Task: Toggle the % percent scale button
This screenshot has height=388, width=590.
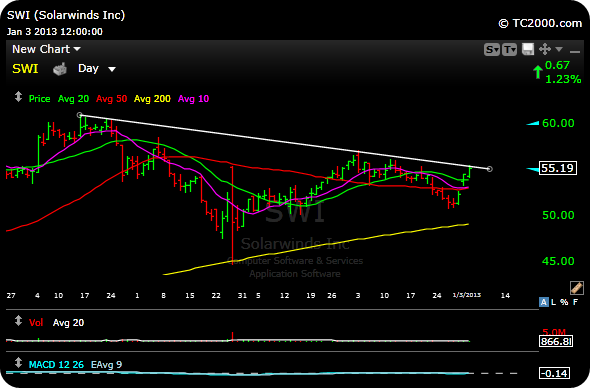Action: (x=564, y=302)
